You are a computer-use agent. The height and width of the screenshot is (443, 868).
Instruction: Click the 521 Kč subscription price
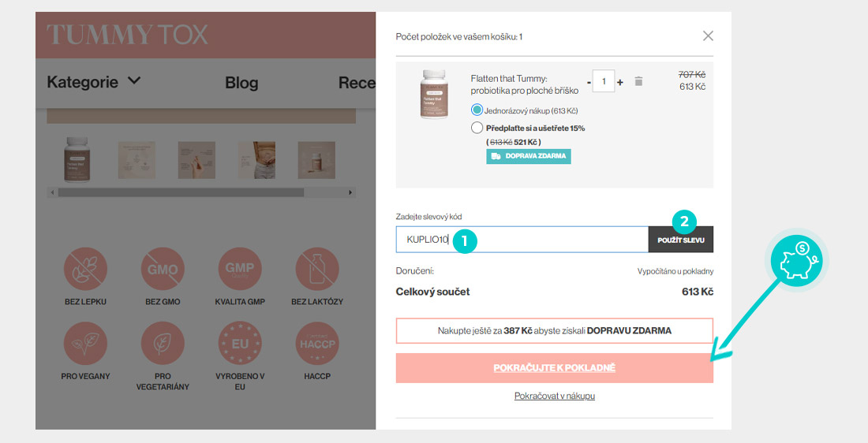[x=526, y=142]
